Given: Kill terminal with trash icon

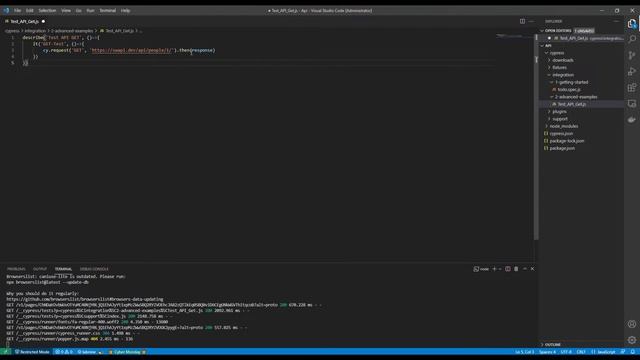Looking at the screenshot, I should click(x=516, y=269).
